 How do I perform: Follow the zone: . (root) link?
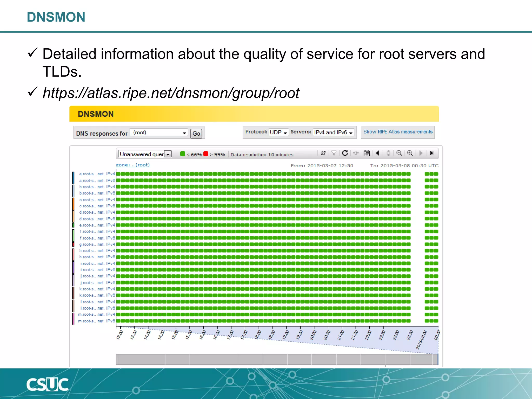(133, 165)
